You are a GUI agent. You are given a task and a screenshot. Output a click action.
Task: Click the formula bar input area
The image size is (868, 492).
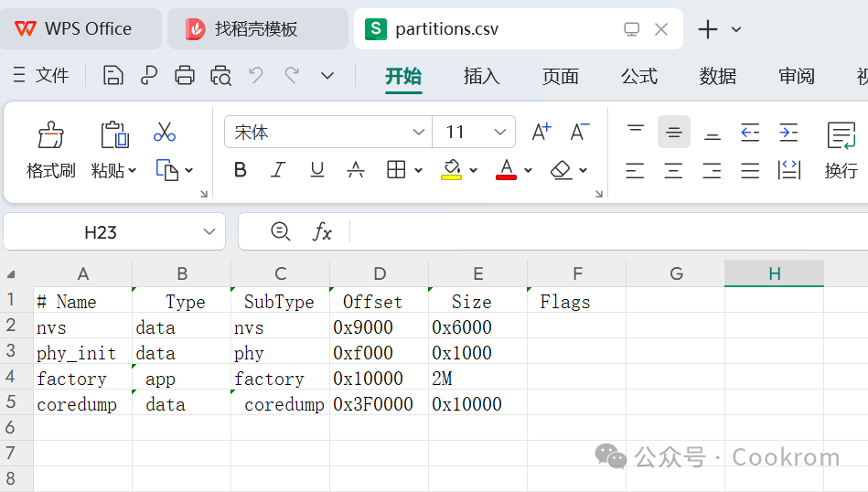click(609, 231)
